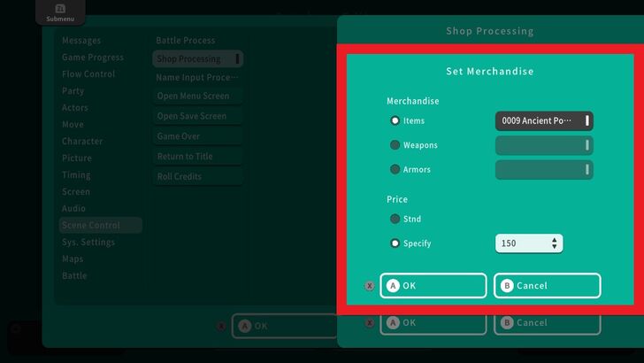Choose the Stnd price option
This screenshot has width=644, height=363.
(395, 219)
